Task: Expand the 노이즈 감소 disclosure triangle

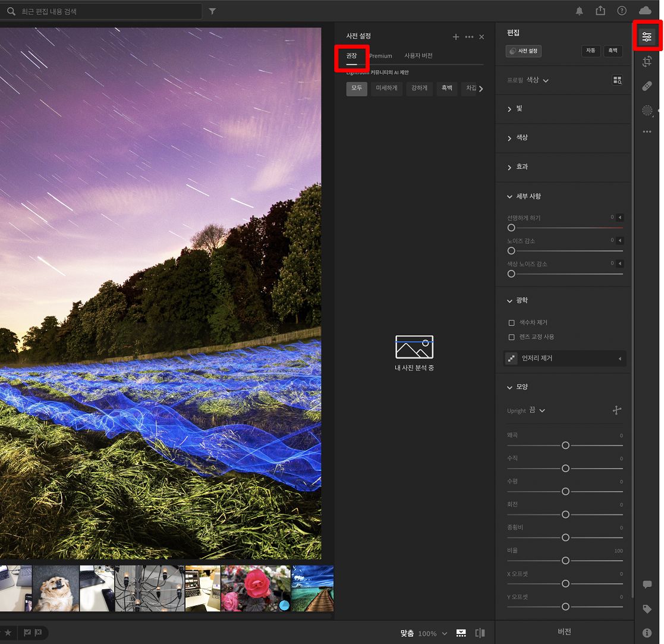Action: [620, 241]
